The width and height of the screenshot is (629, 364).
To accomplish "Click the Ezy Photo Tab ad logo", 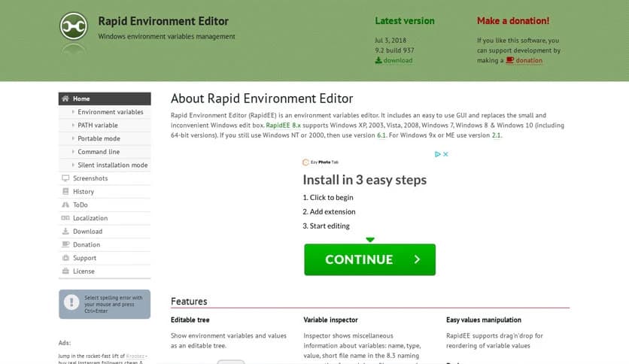I will [x=320, y=162].
